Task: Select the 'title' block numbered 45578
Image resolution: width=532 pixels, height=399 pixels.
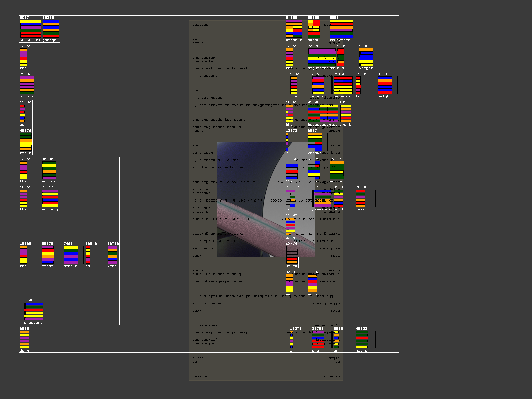Action: [x=26, y=142]
